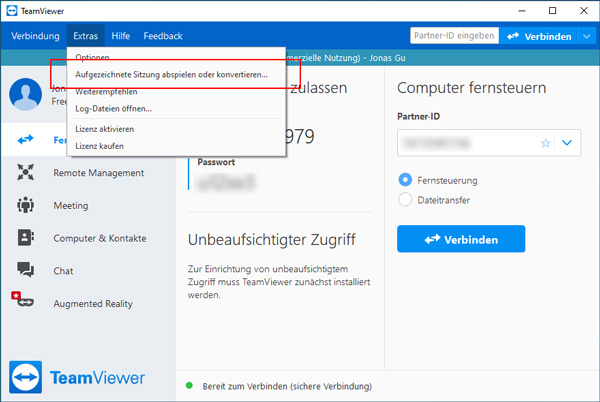Maximize the TeamViewer window
The image size is (600, 402).
click(x=552, y=11)
